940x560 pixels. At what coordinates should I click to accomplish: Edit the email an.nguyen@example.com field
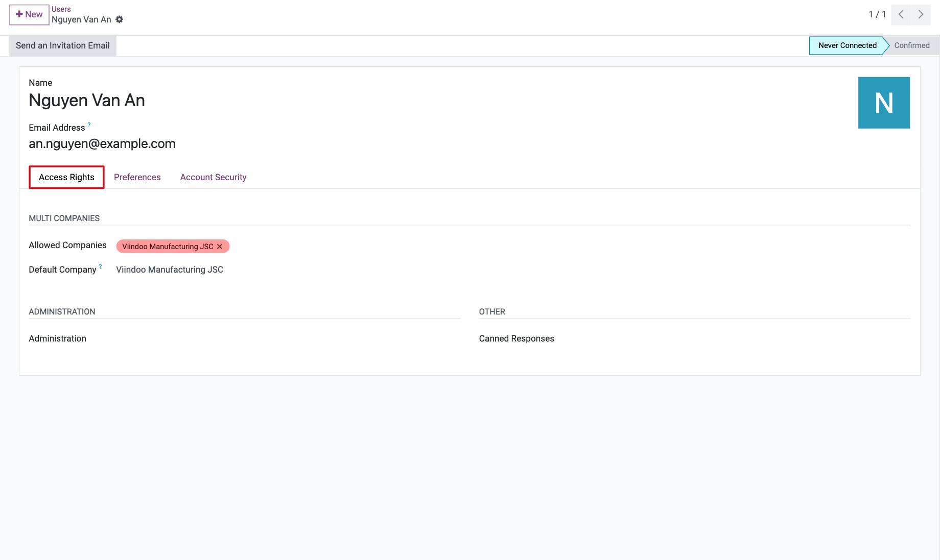point(102,144)
